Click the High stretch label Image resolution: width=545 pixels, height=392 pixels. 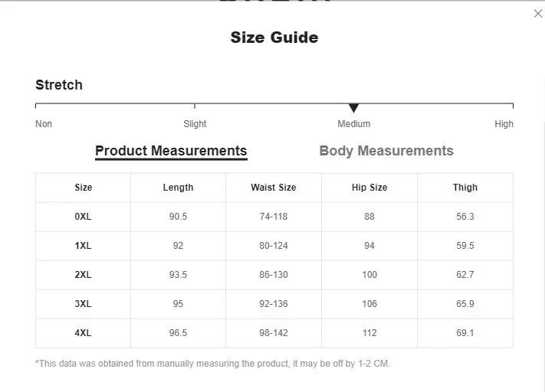[504, 123]
